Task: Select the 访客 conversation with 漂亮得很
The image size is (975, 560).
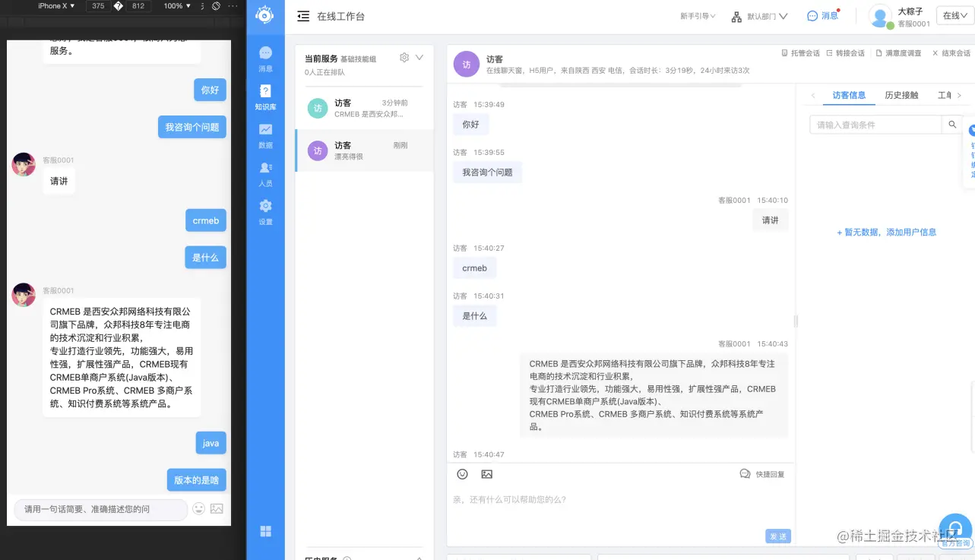Action: 364,150
